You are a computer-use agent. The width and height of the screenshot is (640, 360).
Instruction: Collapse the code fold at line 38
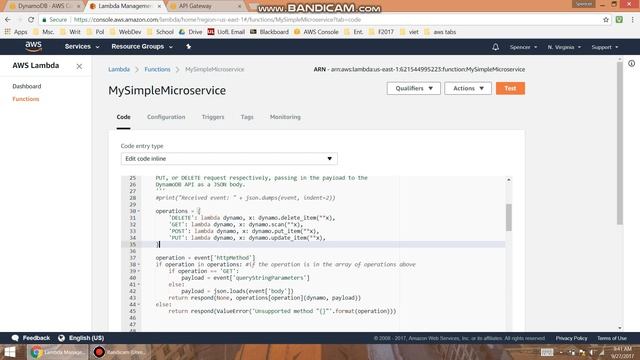click(x=139, y=264)
